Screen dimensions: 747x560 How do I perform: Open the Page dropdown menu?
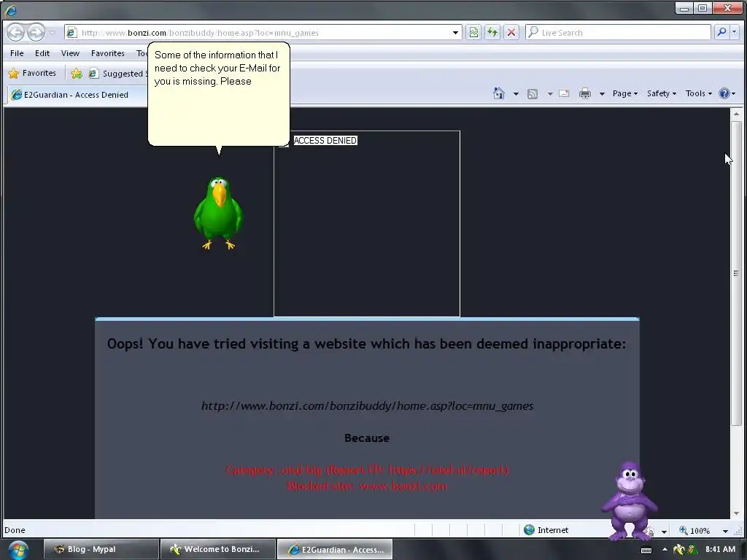[x=624, y=93]
